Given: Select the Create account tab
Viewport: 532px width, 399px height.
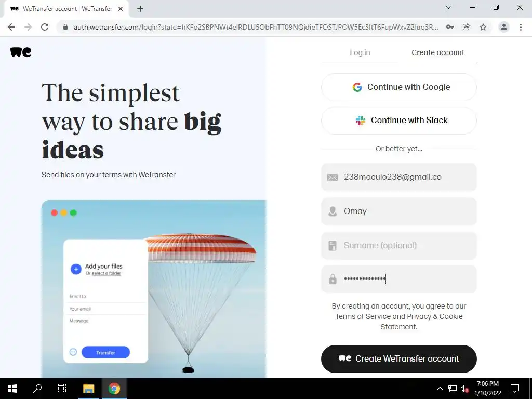Looking at the screenshot, I should click(x=437, y=52).
